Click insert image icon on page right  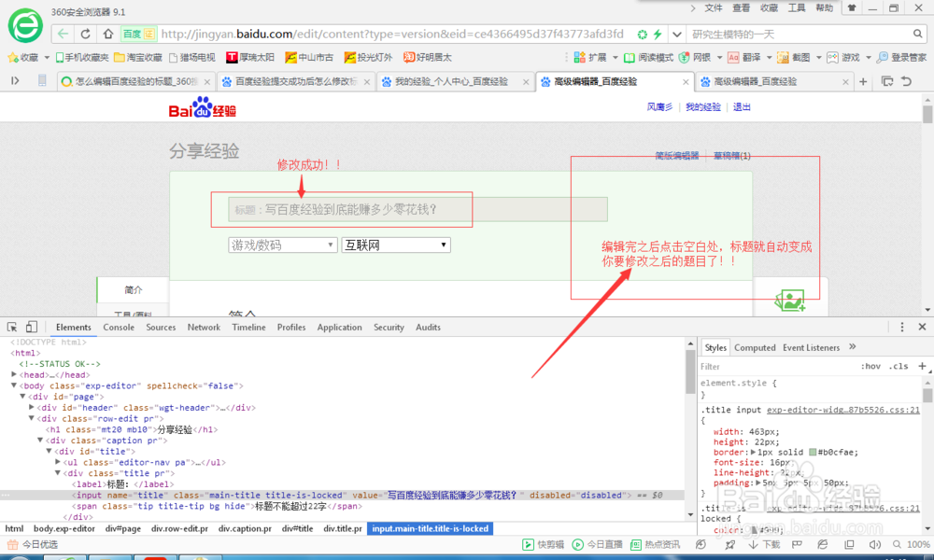(x=790, y=301)
